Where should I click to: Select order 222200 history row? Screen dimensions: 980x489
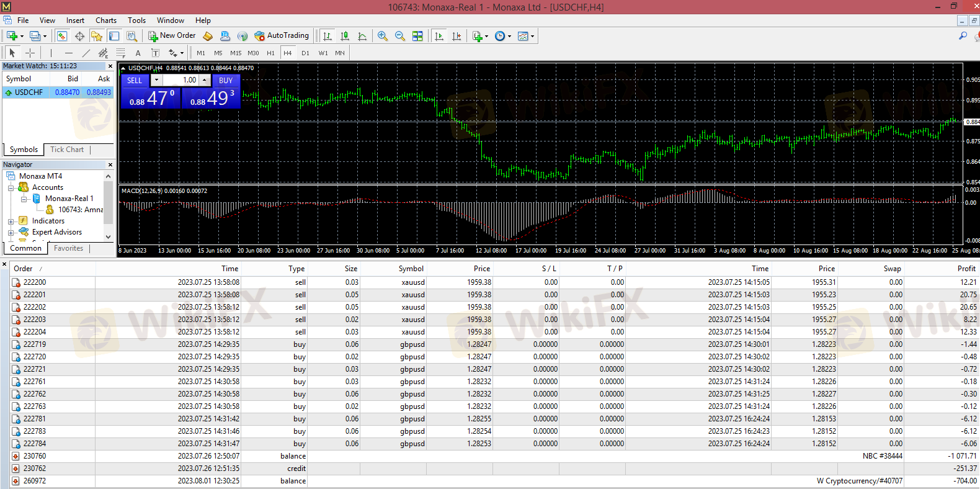pos(494,282)
